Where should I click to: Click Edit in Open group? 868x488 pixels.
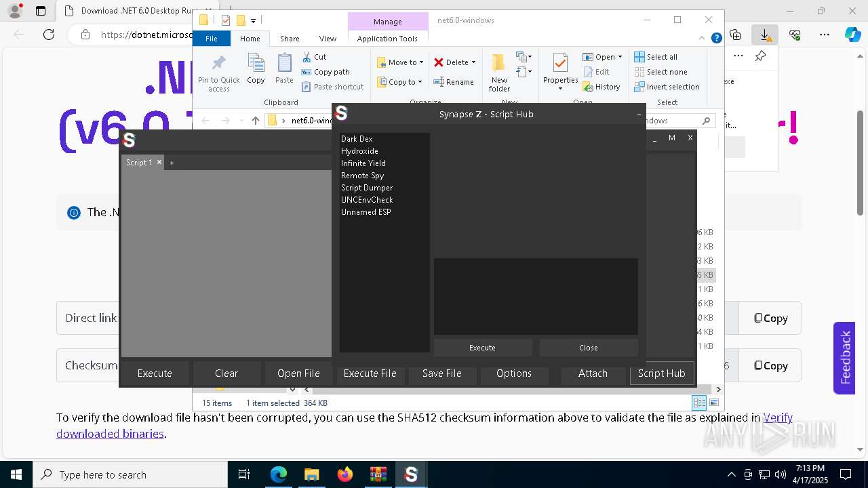tap(595, 72)
